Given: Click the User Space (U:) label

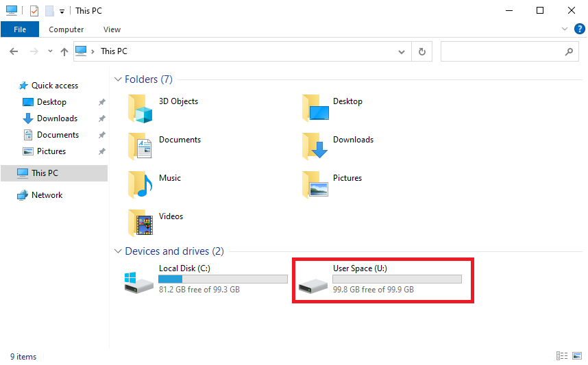Looking at the screenshot, I should [360, 268].
